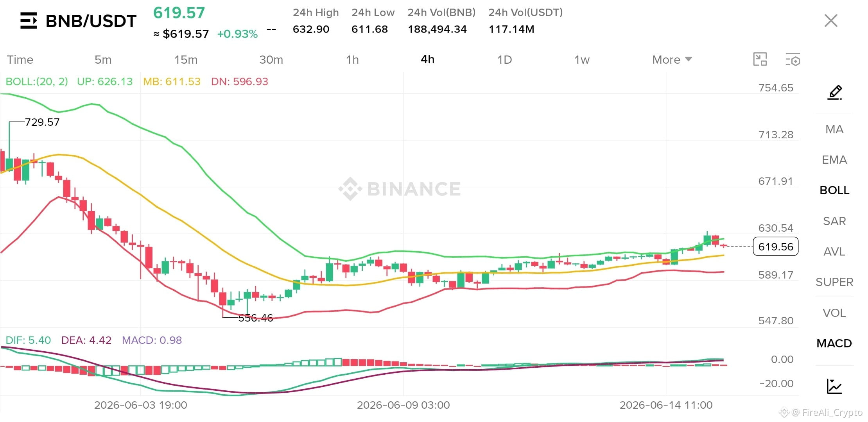Open the indicators chart icon

834,386
